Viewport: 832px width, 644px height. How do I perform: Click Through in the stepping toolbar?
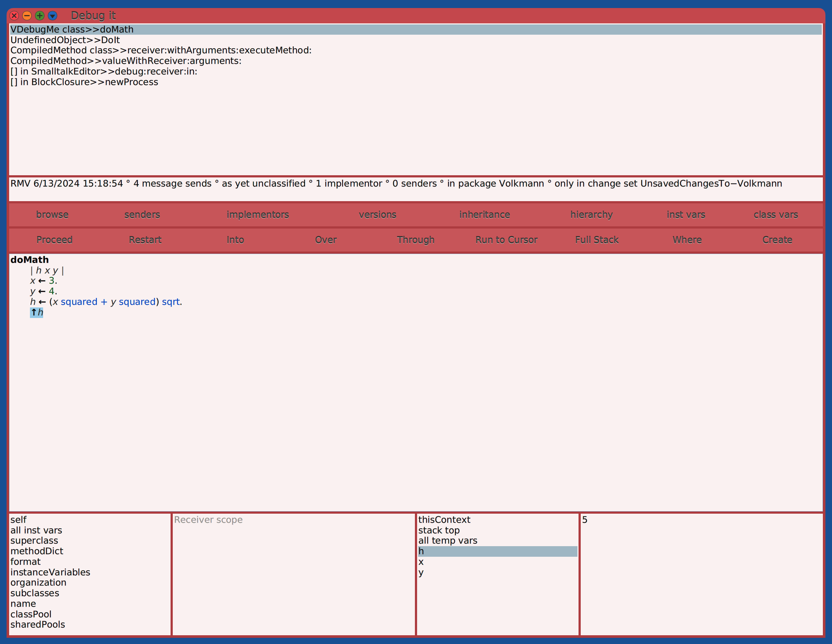(415, 240)
